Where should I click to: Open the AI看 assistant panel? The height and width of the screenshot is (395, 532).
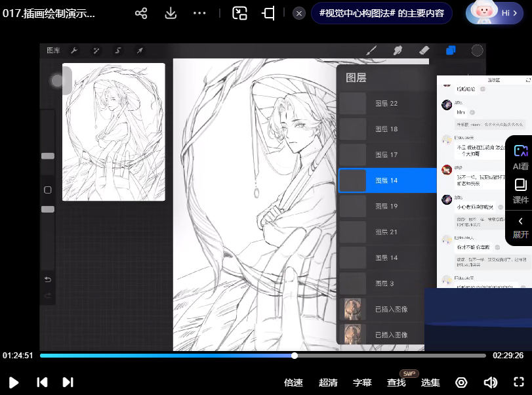(520, 157)
